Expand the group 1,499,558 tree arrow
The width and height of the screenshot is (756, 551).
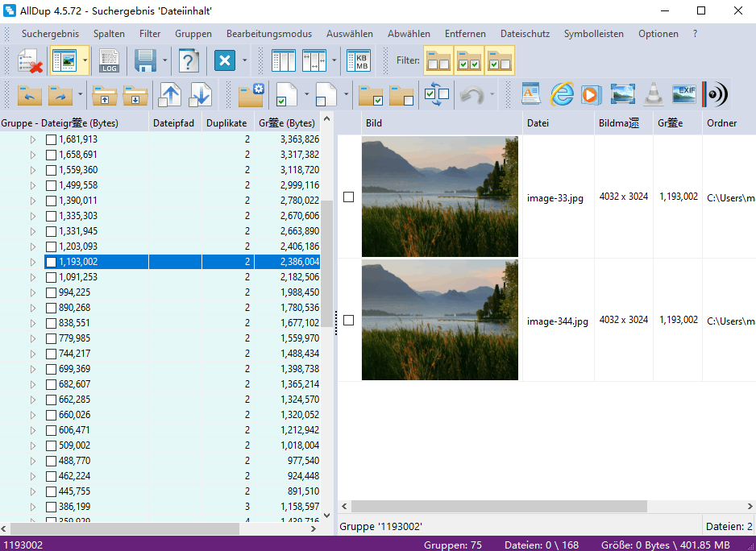coord(33,185)
